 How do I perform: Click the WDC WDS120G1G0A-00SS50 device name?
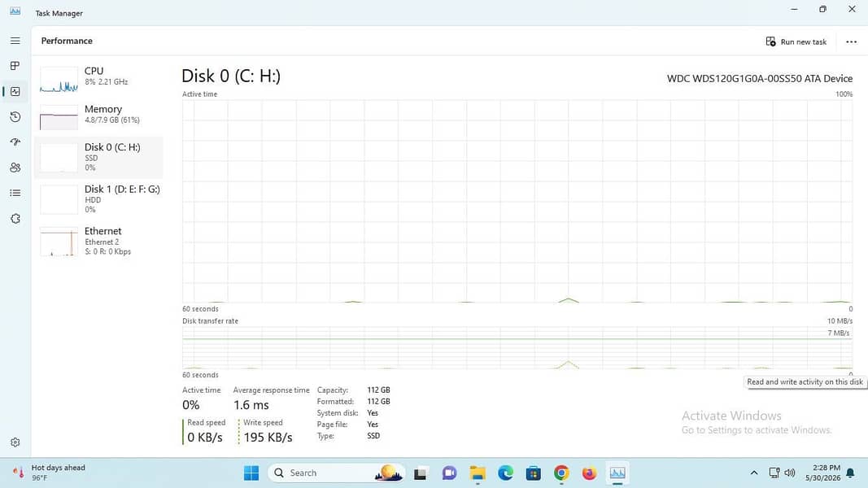point(760,79)
